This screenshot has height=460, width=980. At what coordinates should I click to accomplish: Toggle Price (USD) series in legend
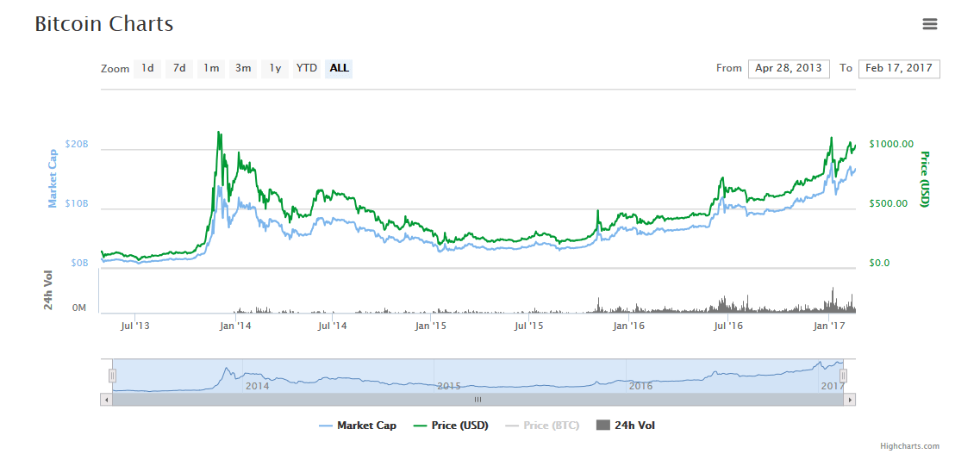[x=451, y=426]
